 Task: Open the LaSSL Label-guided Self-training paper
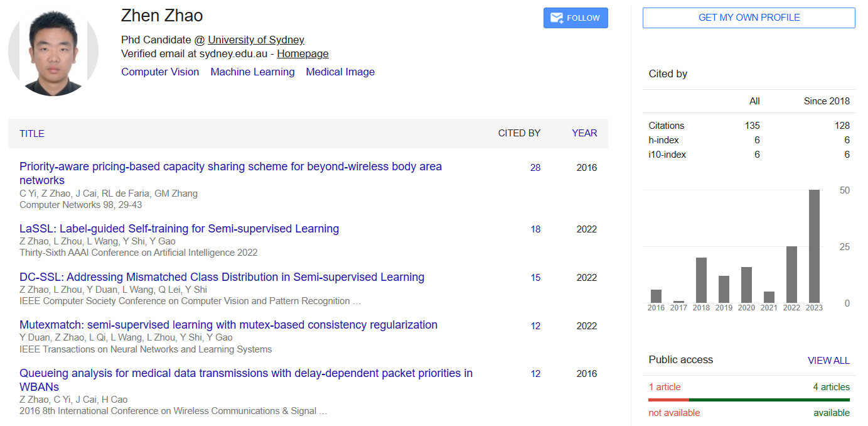pos(179,229)
